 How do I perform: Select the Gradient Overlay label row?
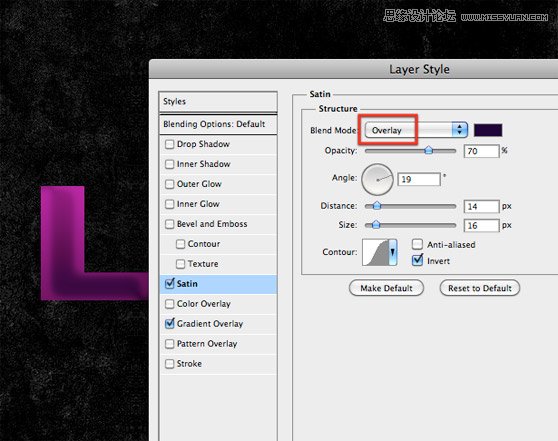pyautogui.click(x=218, y=324)
